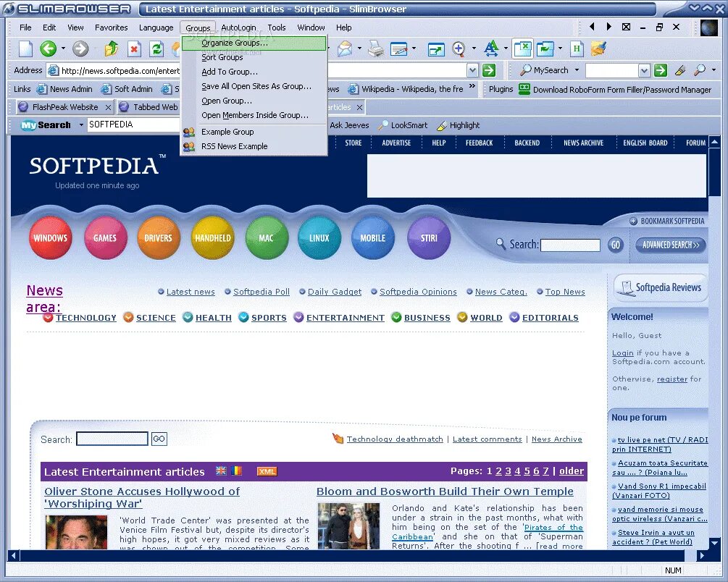Click the WINDOWS red category ball
Screen dimensions: 728x582
tap(51, 237)
